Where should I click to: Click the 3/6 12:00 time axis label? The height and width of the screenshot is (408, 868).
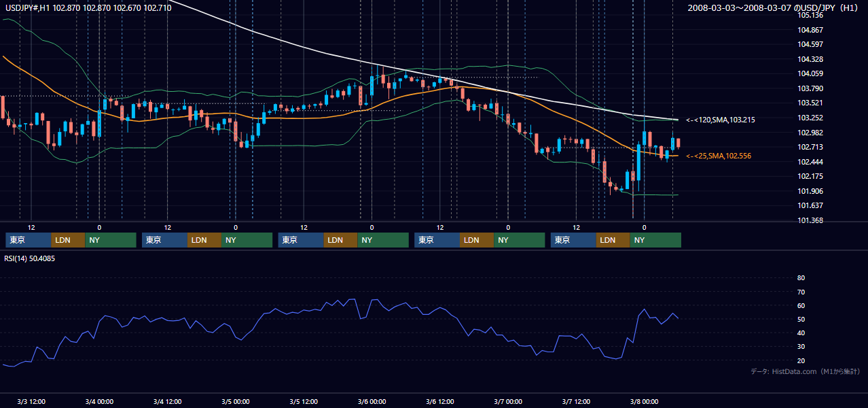coord(440,401)
